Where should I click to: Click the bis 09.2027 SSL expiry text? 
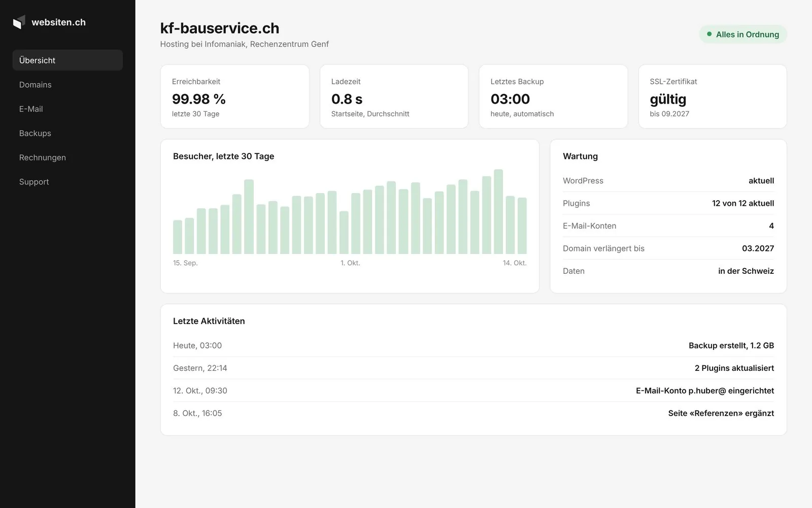[x=669, y=114]
